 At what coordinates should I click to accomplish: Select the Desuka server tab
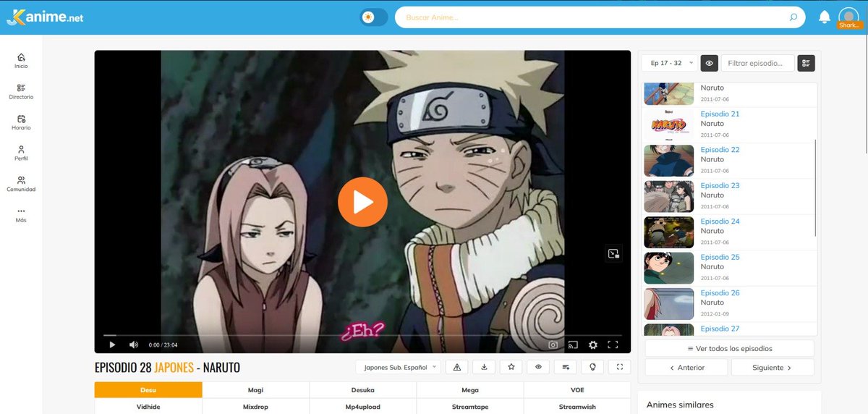(362, 390)
